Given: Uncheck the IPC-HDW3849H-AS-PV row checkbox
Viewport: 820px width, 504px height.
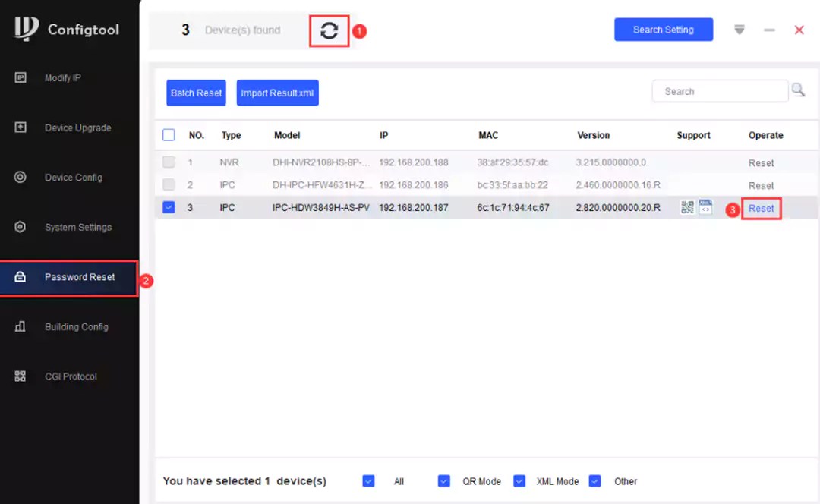Looking at the screenshot, I should coord(169,207).
